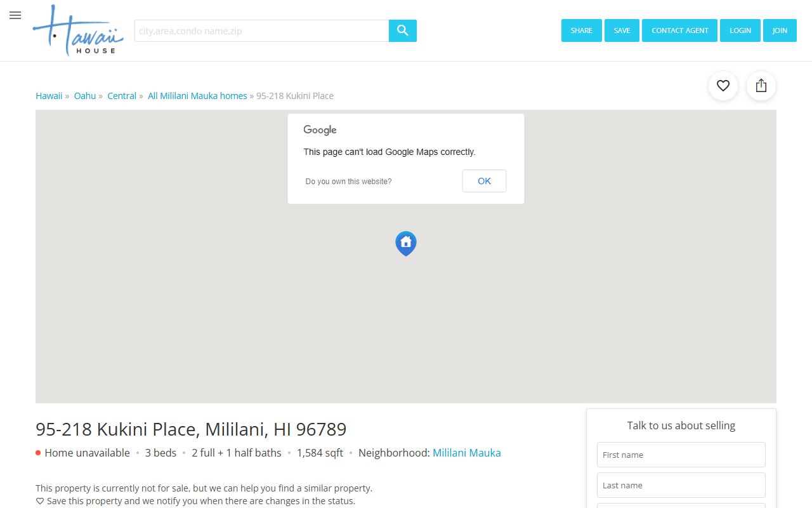Click '95-218 Kukini Place' breadcrumb text

point(295,96)
